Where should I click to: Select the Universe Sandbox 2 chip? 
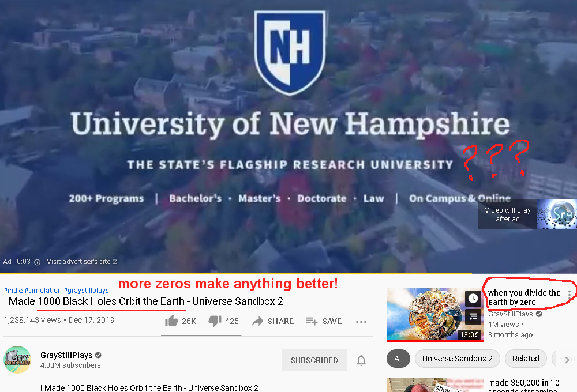(458, 359)
